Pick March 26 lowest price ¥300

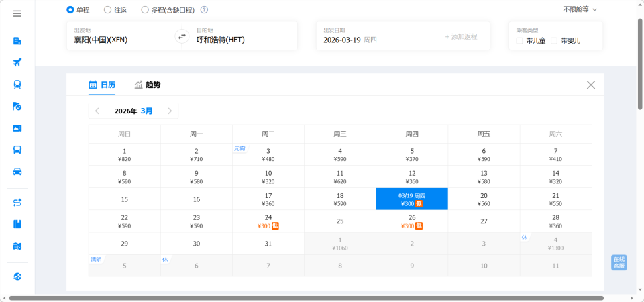click(x=412, y=221)
